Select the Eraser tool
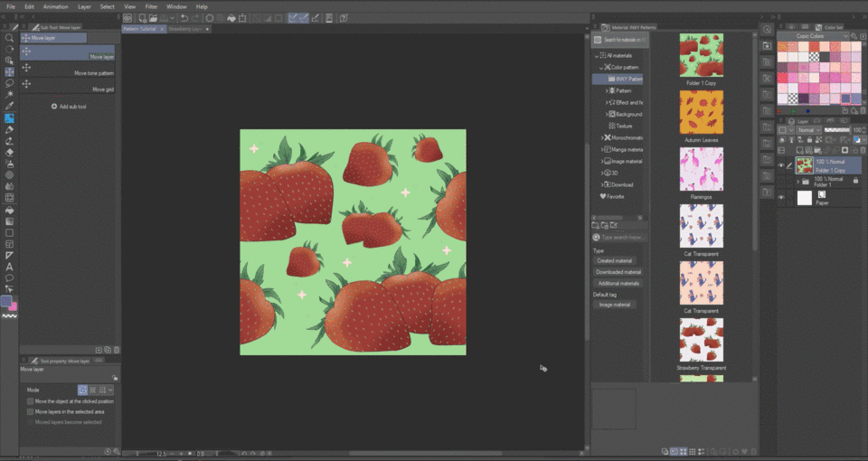The height and width of the screenshot is (461, 868). [x=9, y=153]
